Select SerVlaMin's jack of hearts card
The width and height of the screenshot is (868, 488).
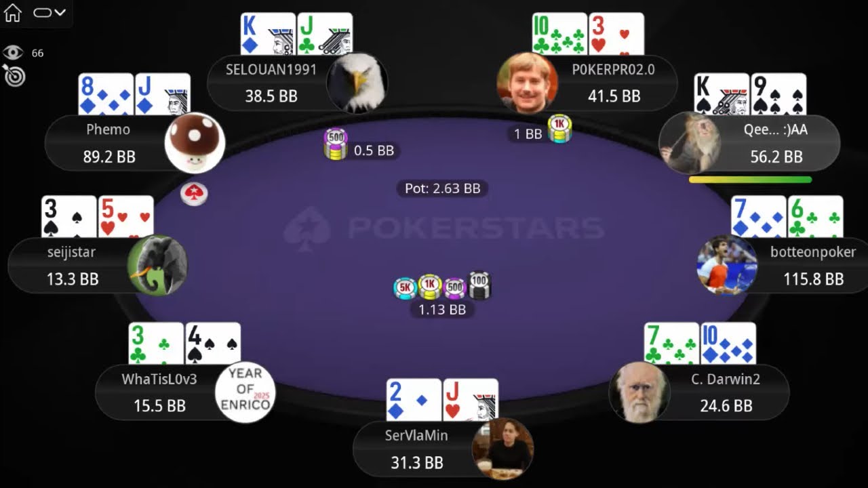[x=471, y=401]
